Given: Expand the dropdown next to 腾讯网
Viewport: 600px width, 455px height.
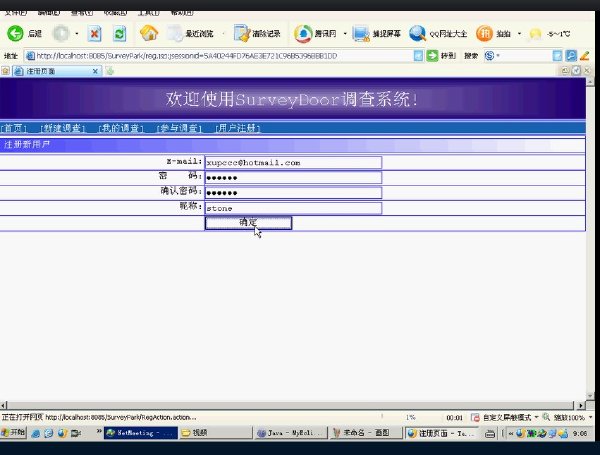Looking at the screenshot, I should [345, 34].
